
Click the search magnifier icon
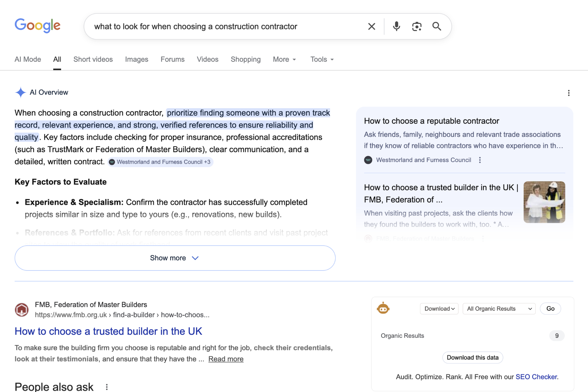(x=437, y=26)
